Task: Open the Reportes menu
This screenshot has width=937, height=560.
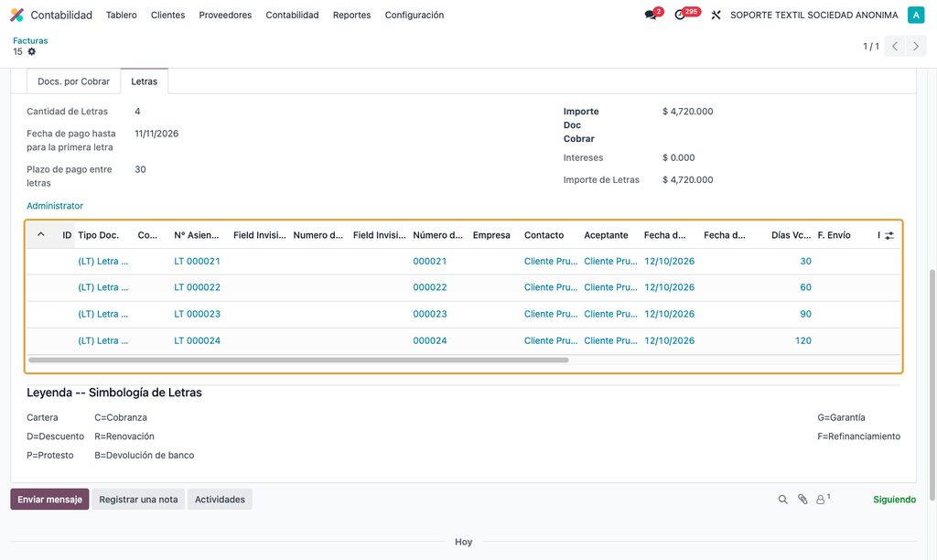Action: click(351, 15)
